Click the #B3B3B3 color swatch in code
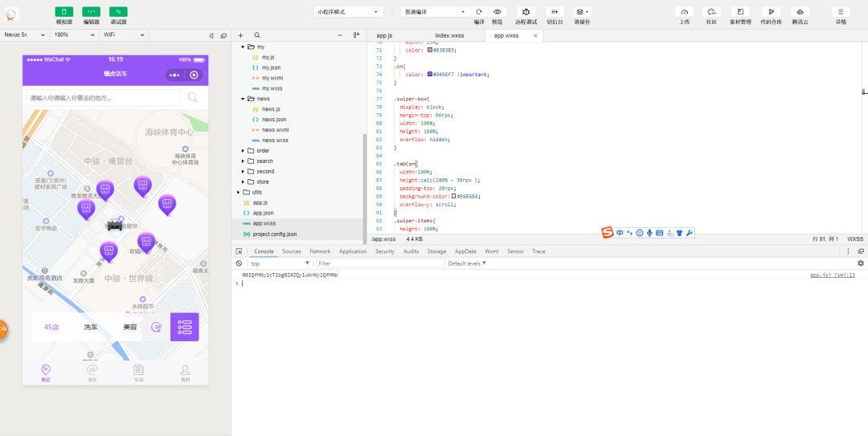The height and width of the screenshot is (436, 868). pyautogui.click(x=429, y=50)
